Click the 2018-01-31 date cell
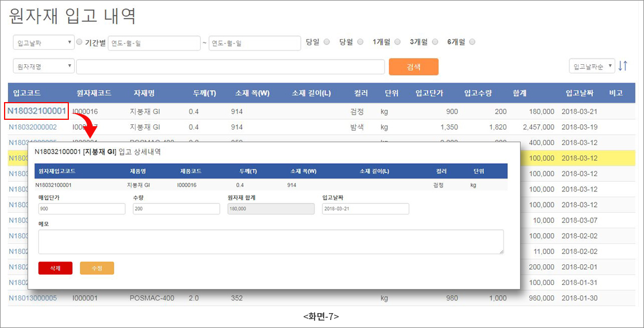The height and width of the screenshot is (328, 644). tap(580, 283)
